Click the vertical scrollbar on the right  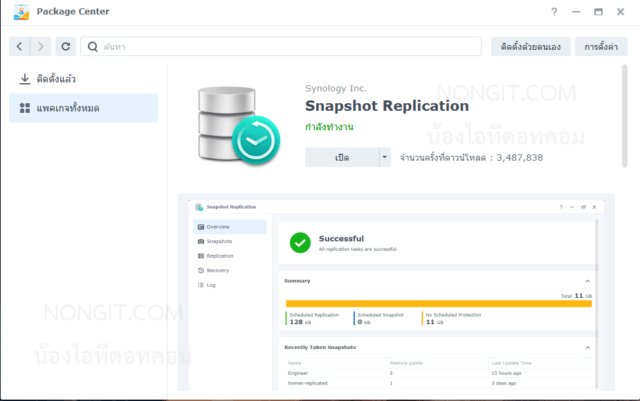pyautogui.click(x=624, y=116)
